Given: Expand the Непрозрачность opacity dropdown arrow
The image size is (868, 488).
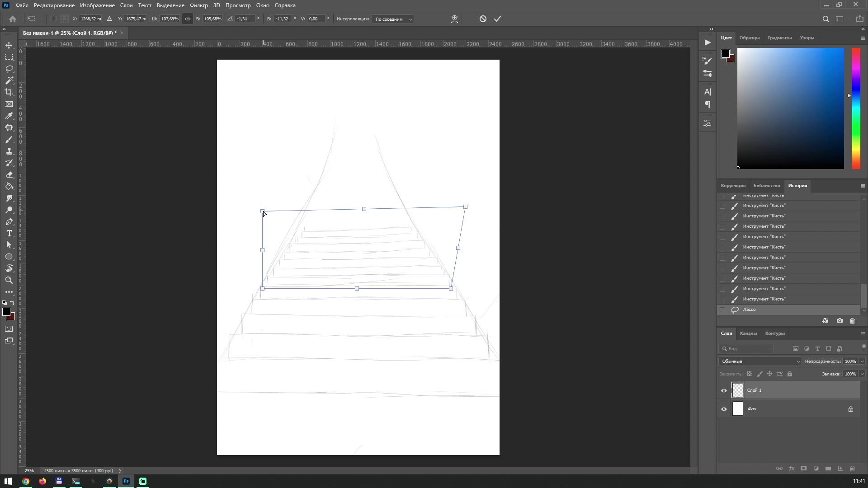Looking at the screenshot, I should (862, 361).
